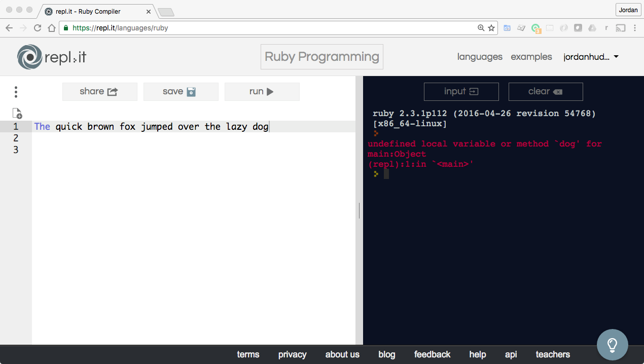Bookmark this page with the star icon
The width and height of the screenshot is (644, 364).
point(491,28)
